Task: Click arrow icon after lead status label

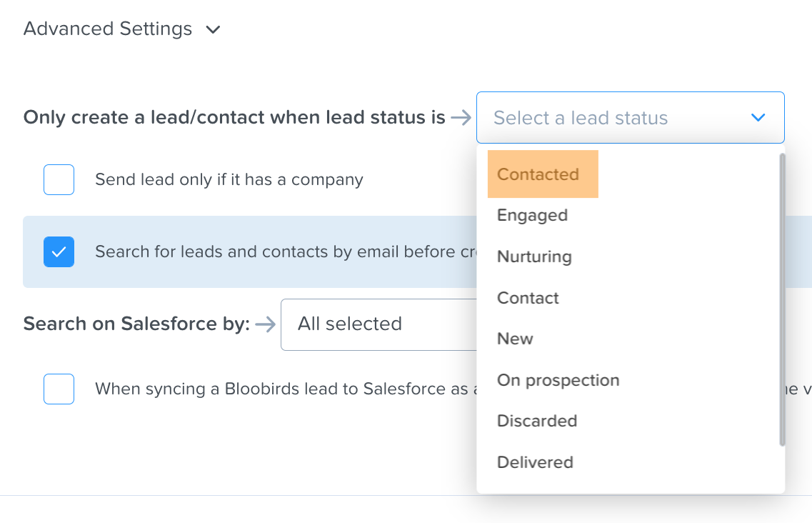Action: tap(461, 118)
